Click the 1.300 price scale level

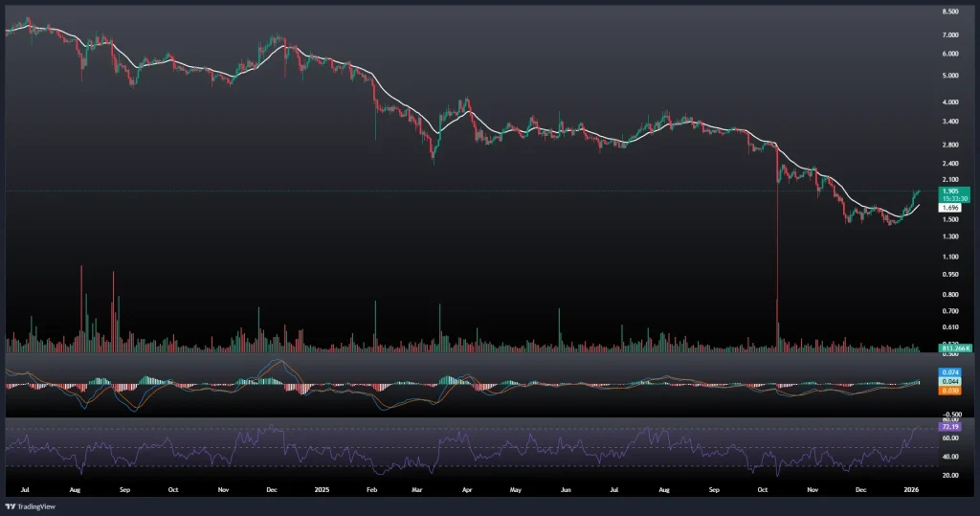[950, 236]
